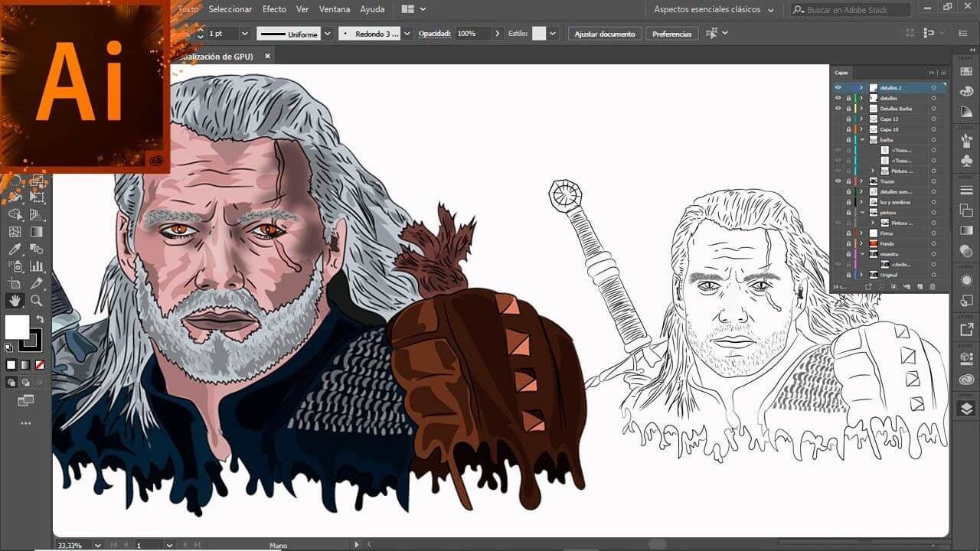Open the Layers panel icon in right dock
980x551 pixels.
pos(966,409)
